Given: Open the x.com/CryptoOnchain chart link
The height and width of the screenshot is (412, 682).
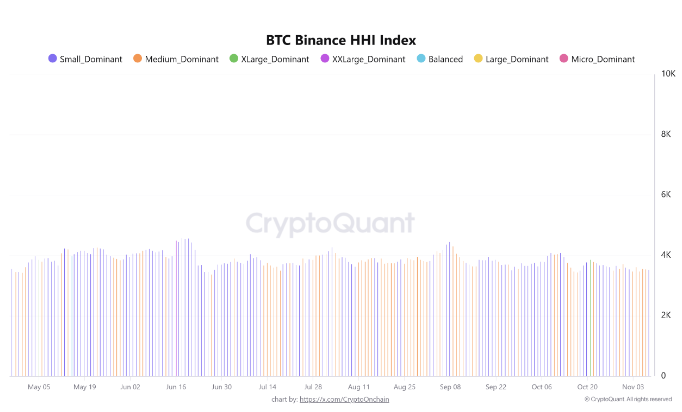Looking at the screenshot, I should (344, 399).
